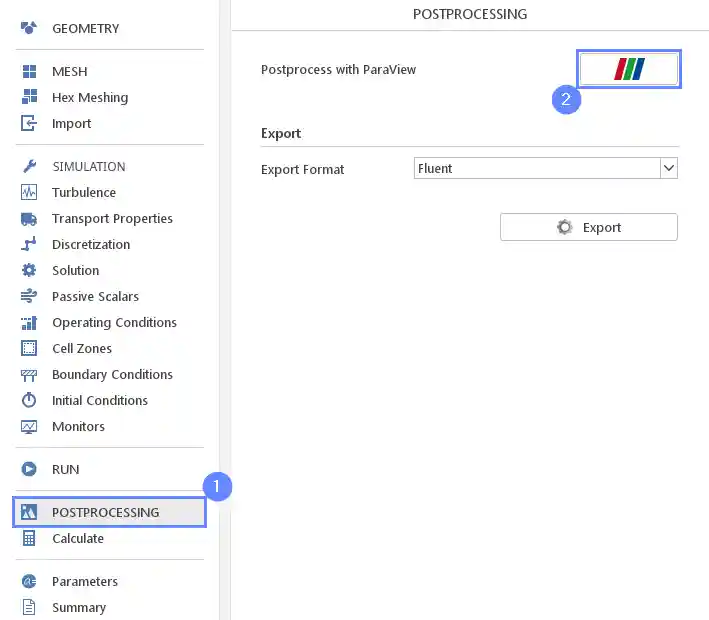
Task: Click the Initial Conditions power icon
Action: [29, 400]
